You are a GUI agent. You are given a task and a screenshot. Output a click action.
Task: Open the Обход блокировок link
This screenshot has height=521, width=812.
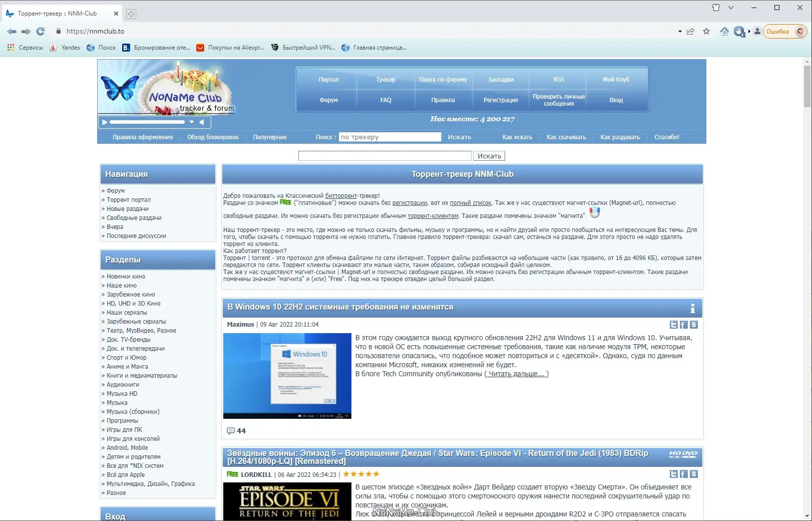[x=213, y=137]
